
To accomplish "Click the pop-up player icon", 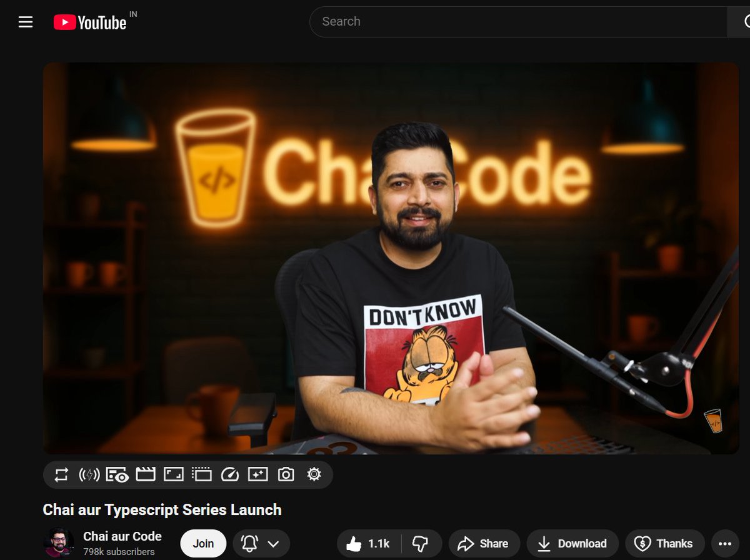I will 202,474.
